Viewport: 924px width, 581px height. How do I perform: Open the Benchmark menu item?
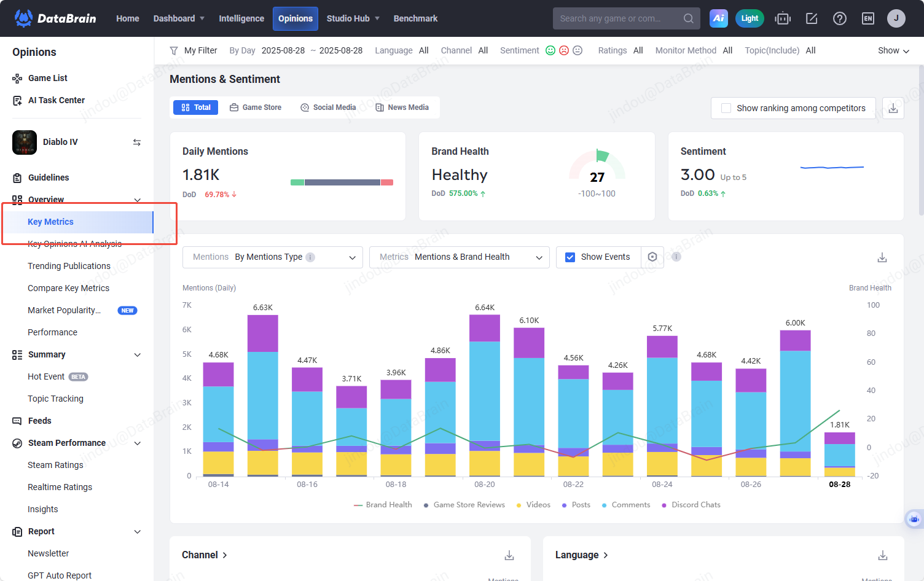coord(416,18)
